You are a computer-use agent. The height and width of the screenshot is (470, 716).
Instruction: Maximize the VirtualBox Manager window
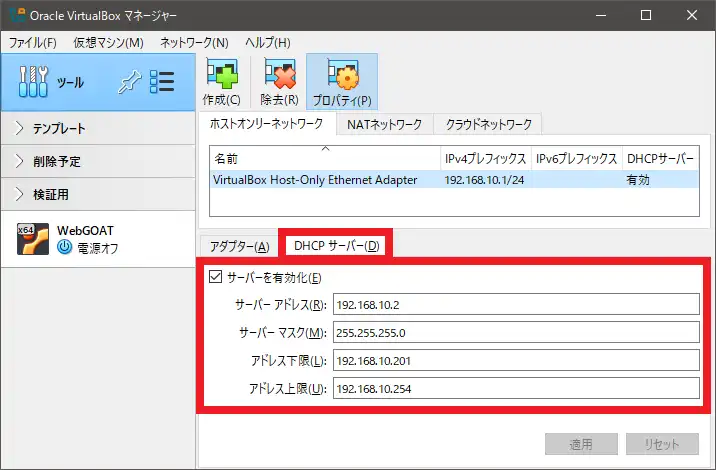(646, 15)
